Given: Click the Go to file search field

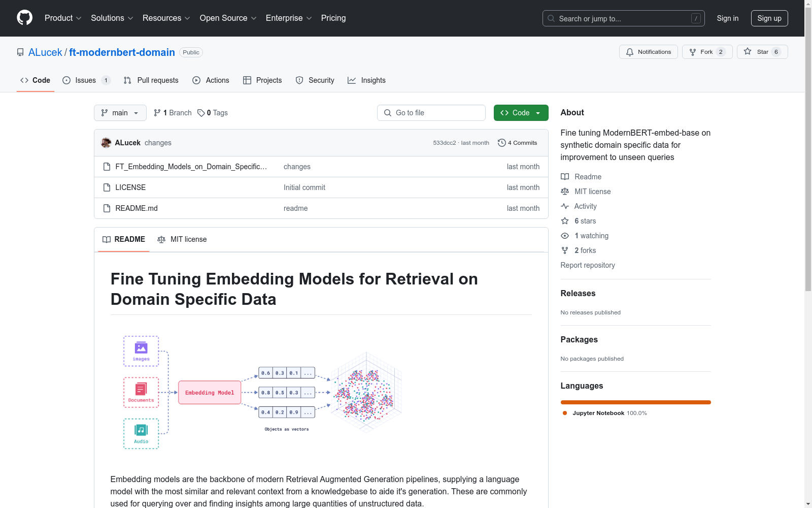Looking at the screenshot, I should pyautogui.click(x=431, y=113).
